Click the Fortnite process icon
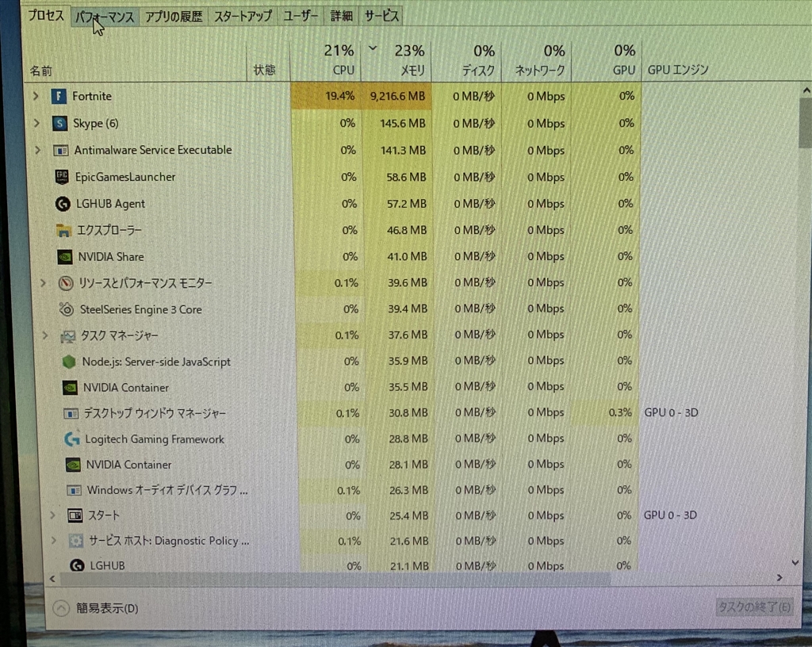The image size is (812, 647). click(x=59, y=96)
